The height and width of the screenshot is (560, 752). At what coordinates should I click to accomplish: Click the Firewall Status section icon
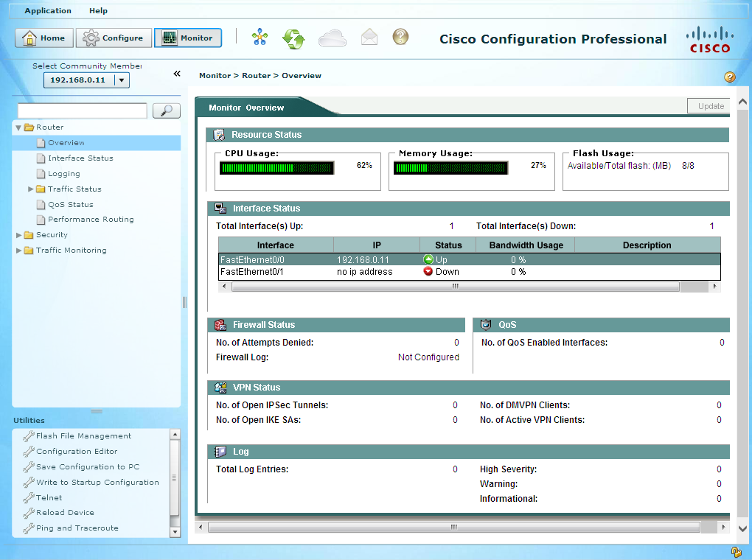click(x=220, y=325)
